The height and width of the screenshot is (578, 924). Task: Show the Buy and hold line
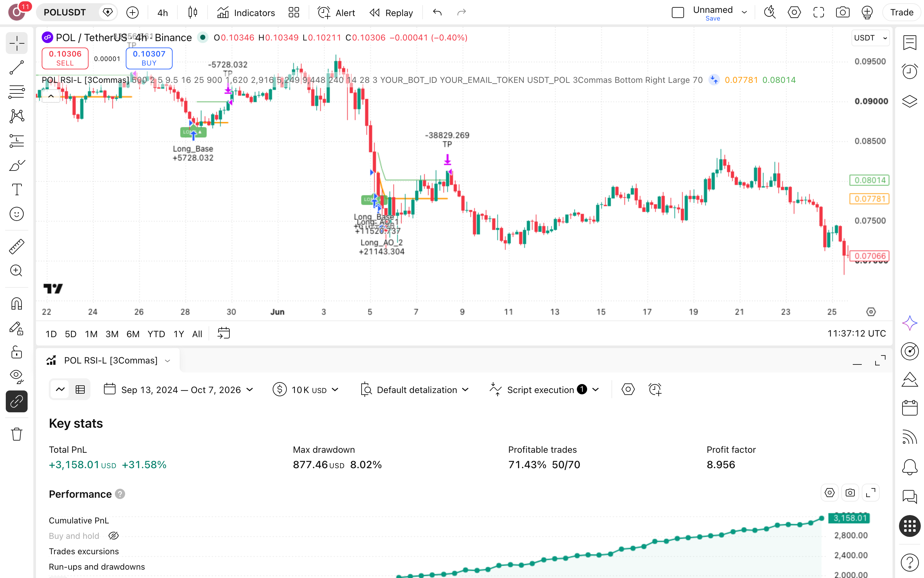point(113,536)
